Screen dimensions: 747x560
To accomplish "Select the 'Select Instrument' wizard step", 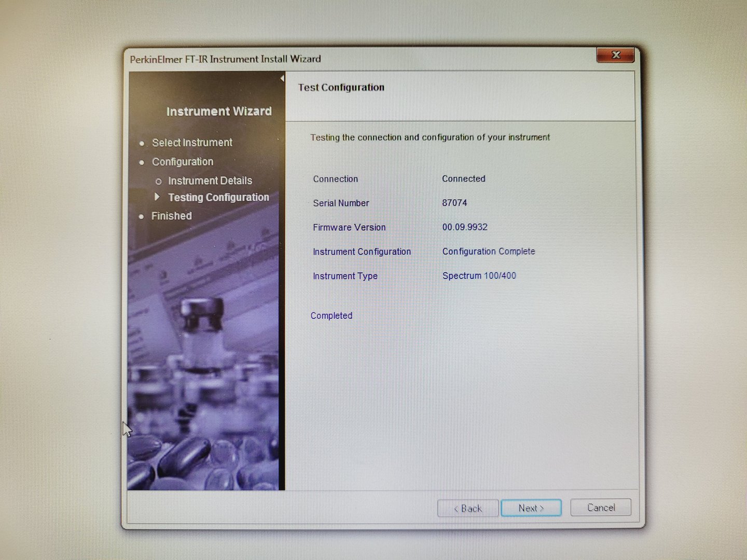I will click(x=192, y=143).
